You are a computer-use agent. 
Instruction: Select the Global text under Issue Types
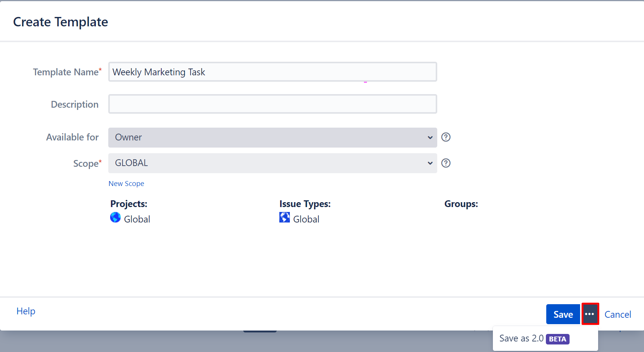306,219
